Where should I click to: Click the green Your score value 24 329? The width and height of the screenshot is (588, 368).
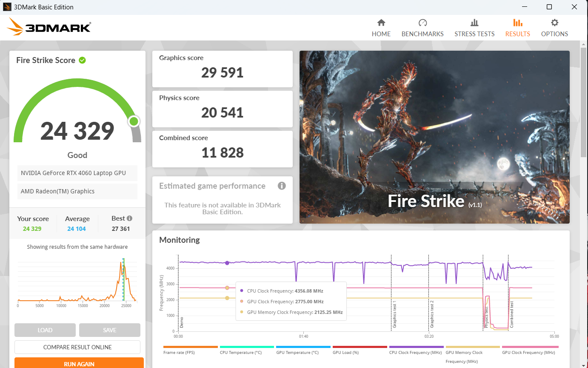[x=32, y=229]
